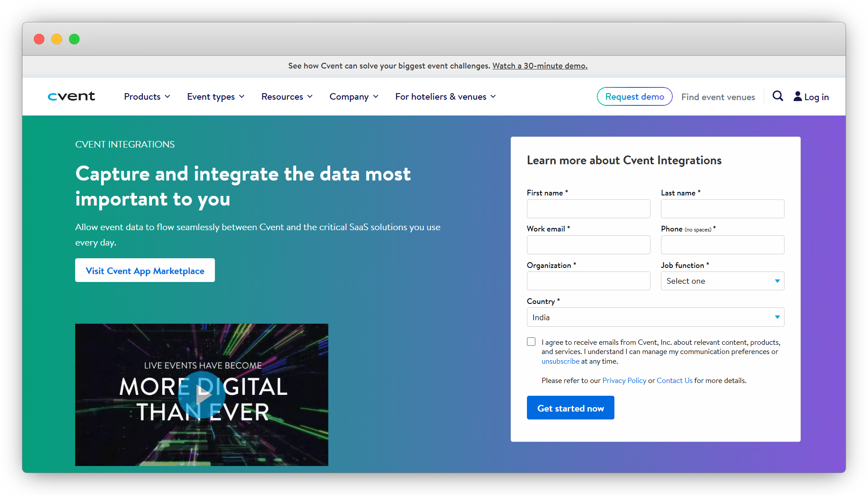The height and width of the screenshot is (495, 868).
Task: Minimize the window with the yellow button
Action: 57,39
